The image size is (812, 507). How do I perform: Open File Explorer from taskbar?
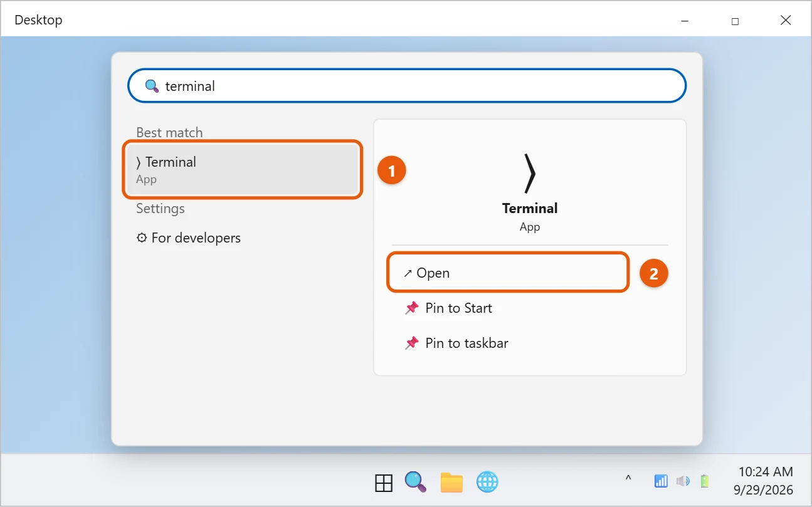click(x=451, y=483)
